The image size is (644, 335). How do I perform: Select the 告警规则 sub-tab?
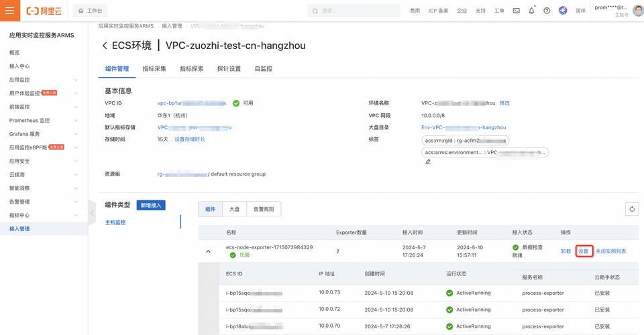(264, 209)
